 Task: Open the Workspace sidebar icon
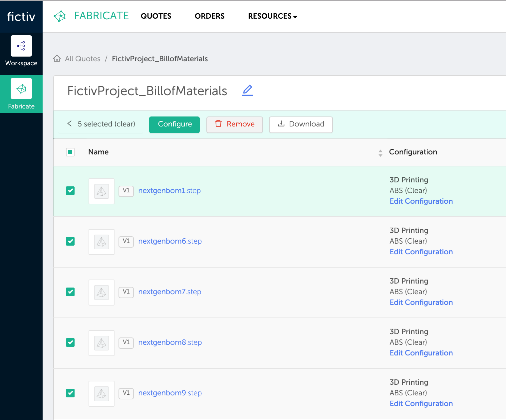click(21, 46)
